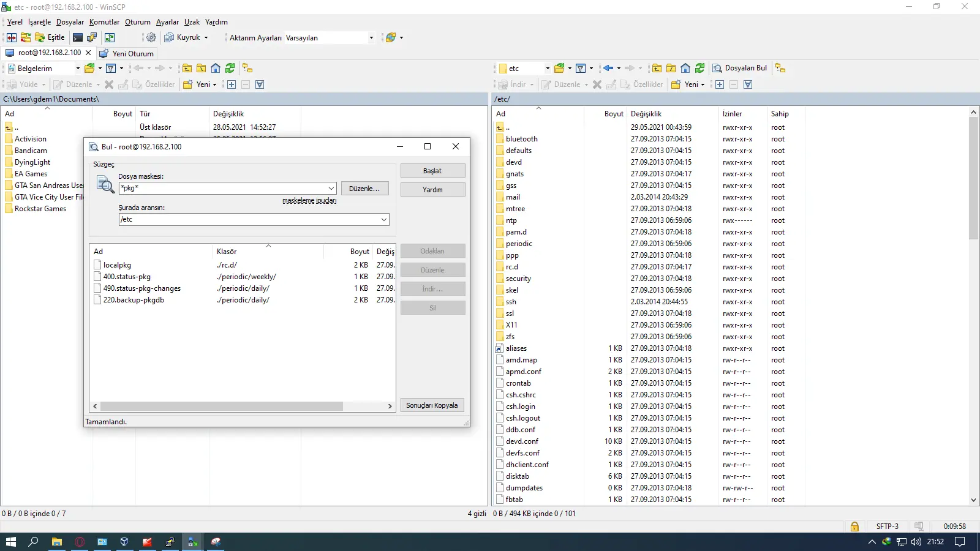This screenshot has width=980, height=551.
Task: Go to remote parent directory icon
Action: pos(657,68)
